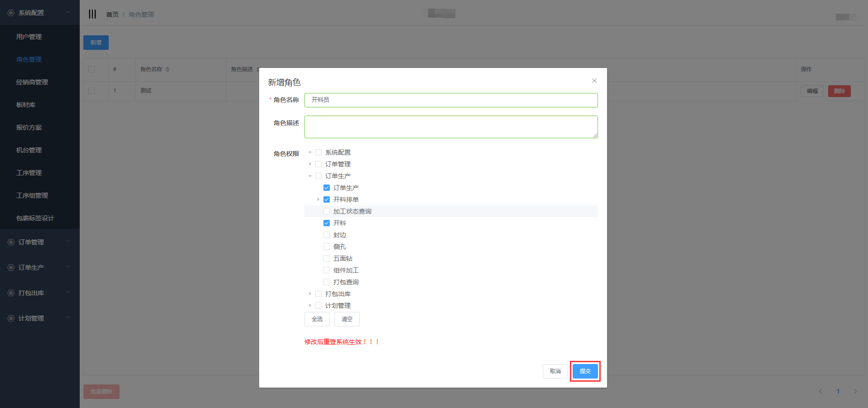Click the 全选 button
Viewport: 868px width, 408px height.
pyautogui.click(x=317, y=319)
